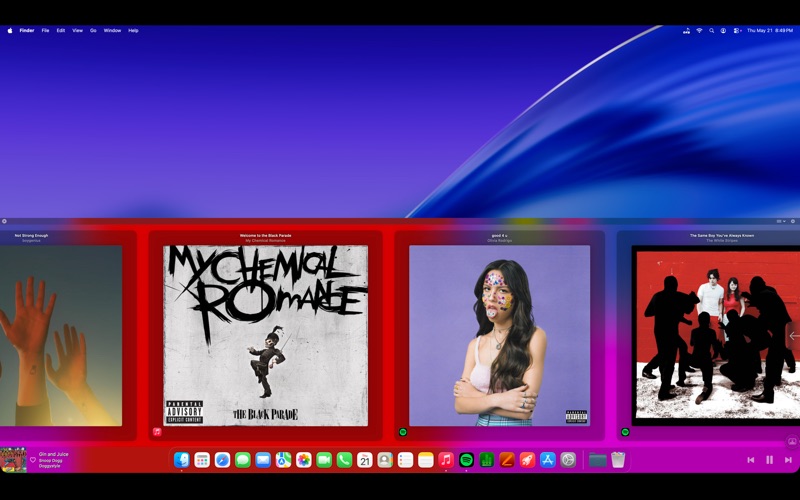Open Spotlight search in the menu bar
The image size is (800, 500).
711,31
